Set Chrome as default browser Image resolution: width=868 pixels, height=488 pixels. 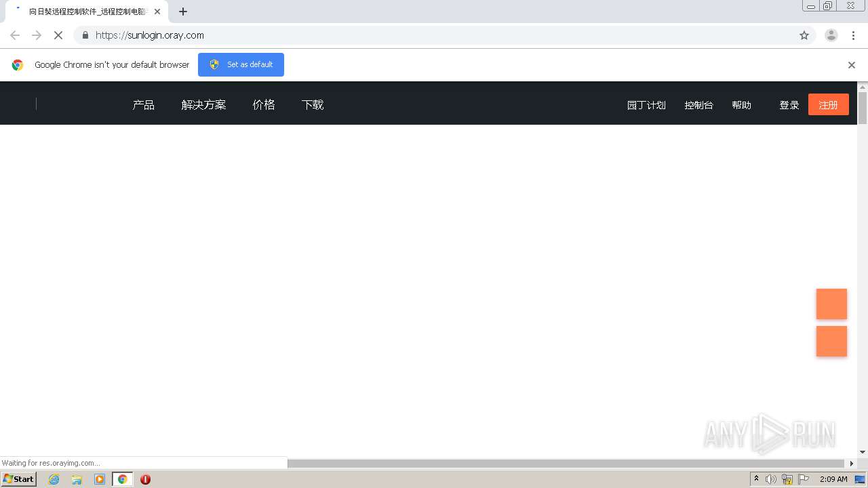click(241, 64)
